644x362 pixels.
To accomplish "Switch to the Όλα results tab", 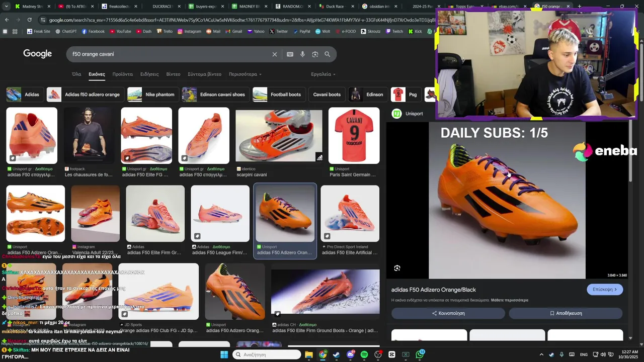I will click(76, 74).
